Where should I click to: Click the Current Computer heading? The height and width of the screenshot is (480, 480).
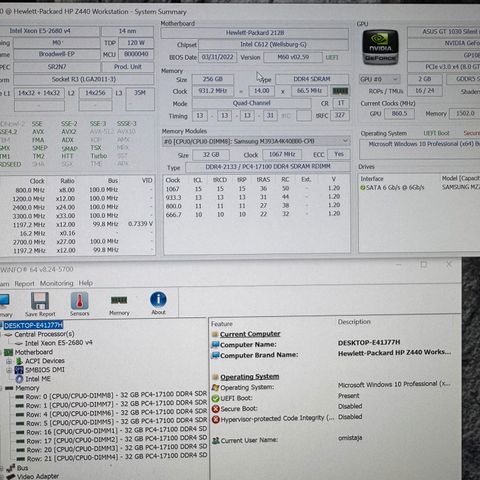coord(250,334)
